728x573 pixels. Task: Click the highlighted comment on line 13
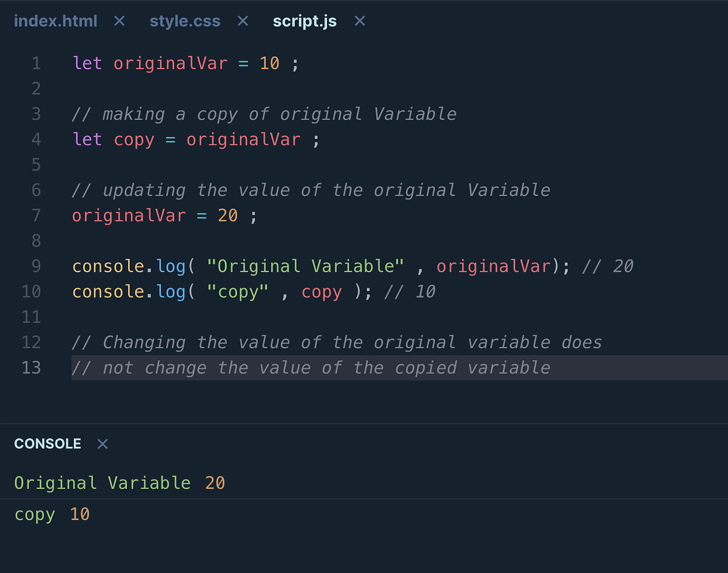click(309, 367)
